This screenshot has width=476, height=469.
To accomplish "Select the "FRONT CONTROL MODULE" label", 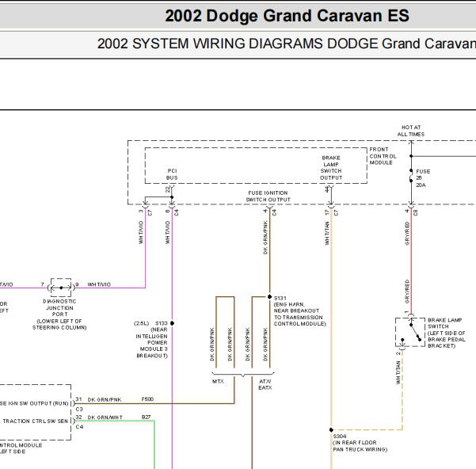I will click(383, 156).
